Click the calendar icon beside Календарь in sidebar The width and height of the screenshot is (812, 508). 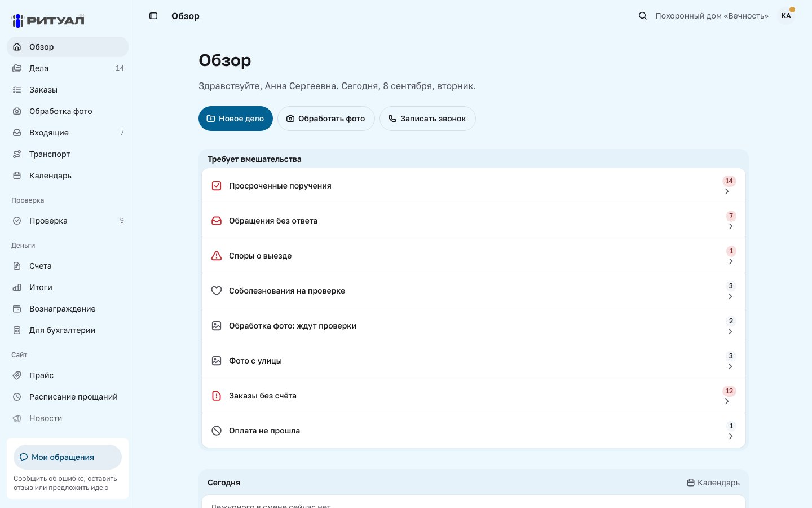[x=17, y=176]
